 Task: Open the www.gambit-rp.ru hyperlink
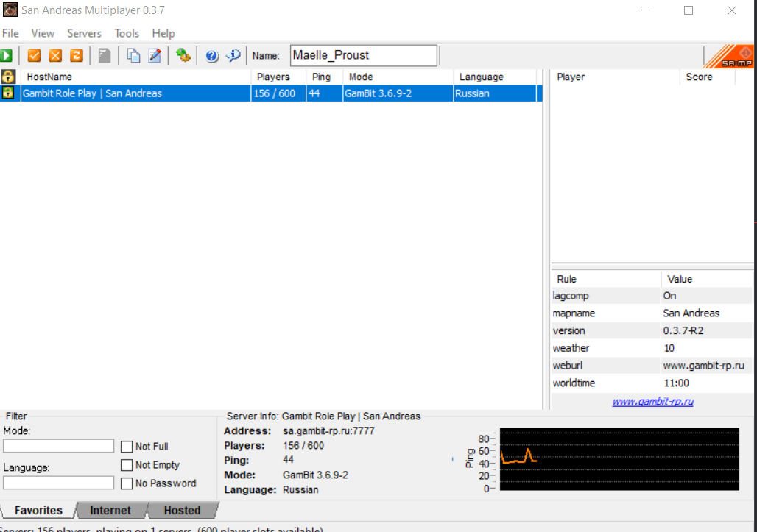coord(652,402)
